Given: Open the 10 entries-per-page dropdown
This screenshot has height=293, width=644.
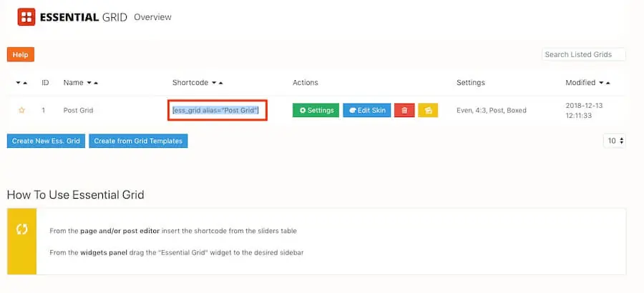Looking at the screenshot, I should (615, 141).
